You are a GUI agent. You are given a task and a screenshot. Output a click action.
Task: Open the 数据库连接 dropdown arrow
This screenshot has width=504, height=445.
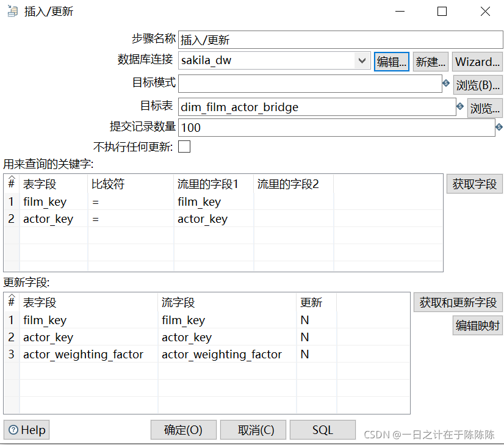point(362,60)
